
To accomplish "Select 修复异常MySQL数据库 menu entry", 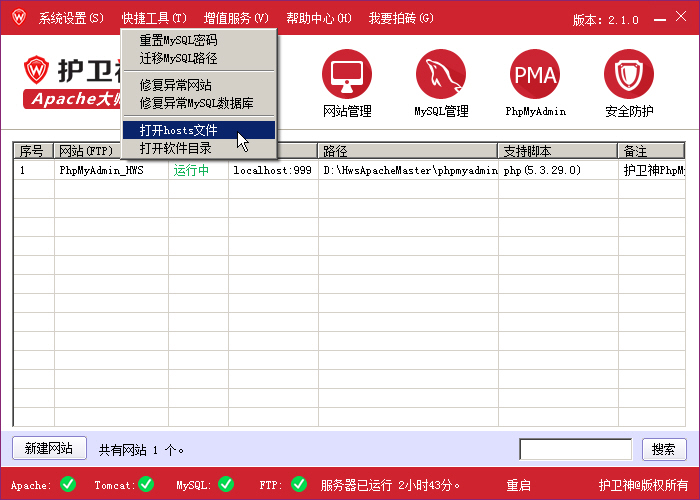I will (199, 103).
